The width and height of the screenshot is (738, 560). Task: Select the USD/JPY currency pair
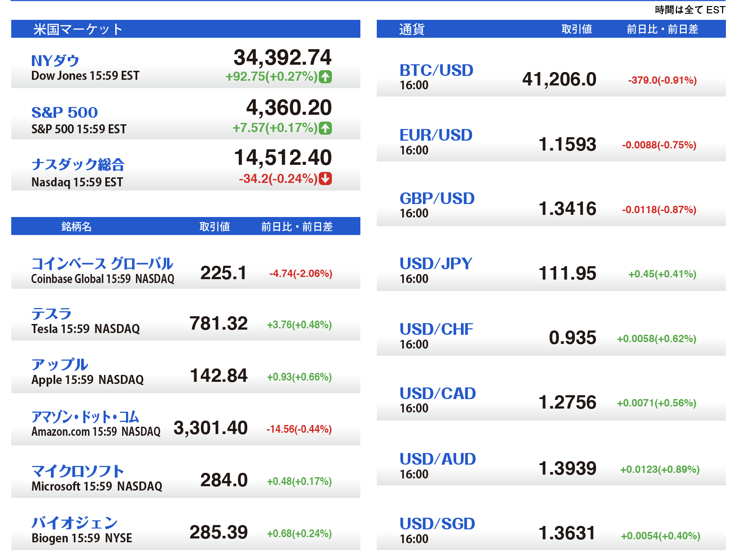pos(436,264)
